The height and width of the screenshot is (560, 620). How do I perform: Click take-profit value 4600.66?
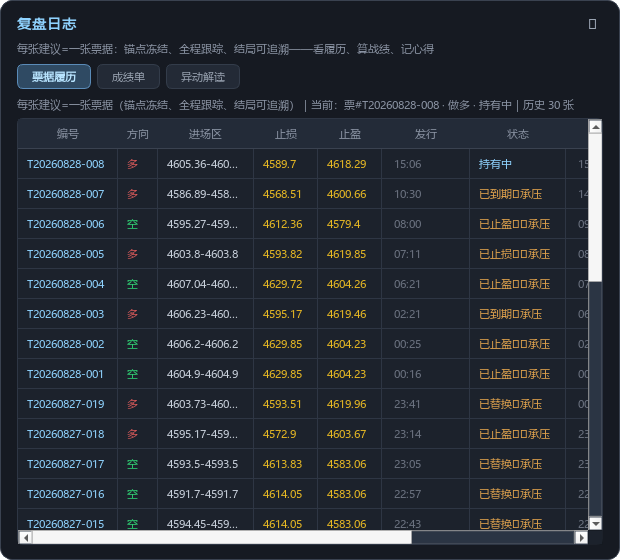pyautogui.click(x=346, y=194)
